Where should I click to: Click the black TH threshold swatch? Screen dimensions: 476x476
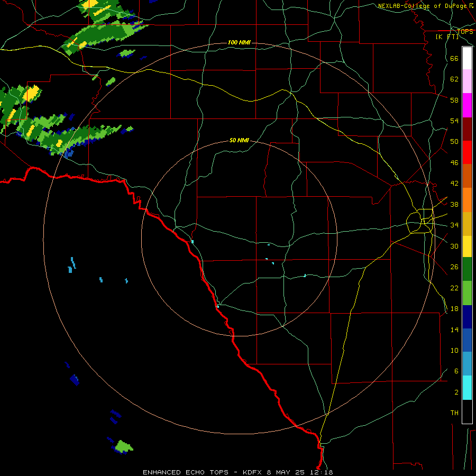(x=467, y=411)
